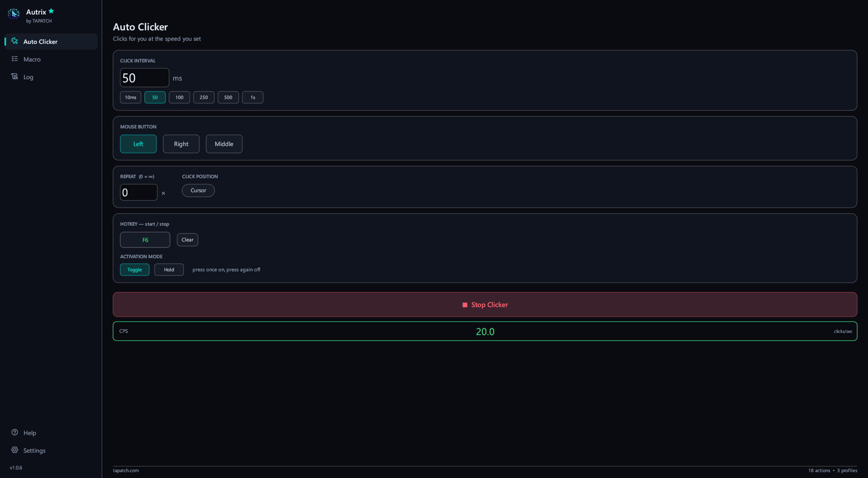868x478 pixels.
Task: Click the CPS value 20.0
Action: click(485, 331)
